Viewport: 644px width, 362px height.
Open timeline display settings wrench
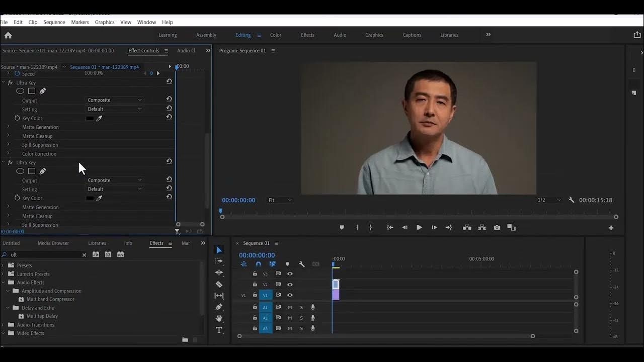tap(302, 264)
